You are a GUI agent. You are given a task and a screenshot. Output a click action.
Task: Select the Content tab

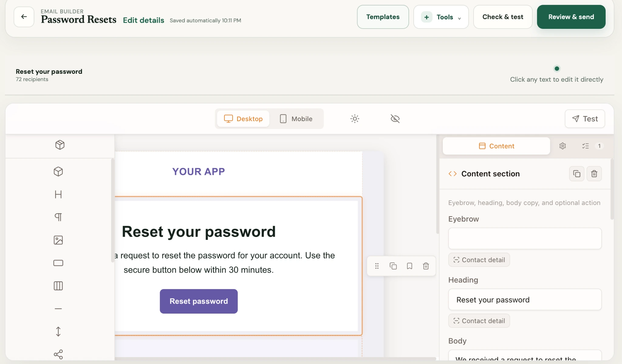tap(496, 146)
